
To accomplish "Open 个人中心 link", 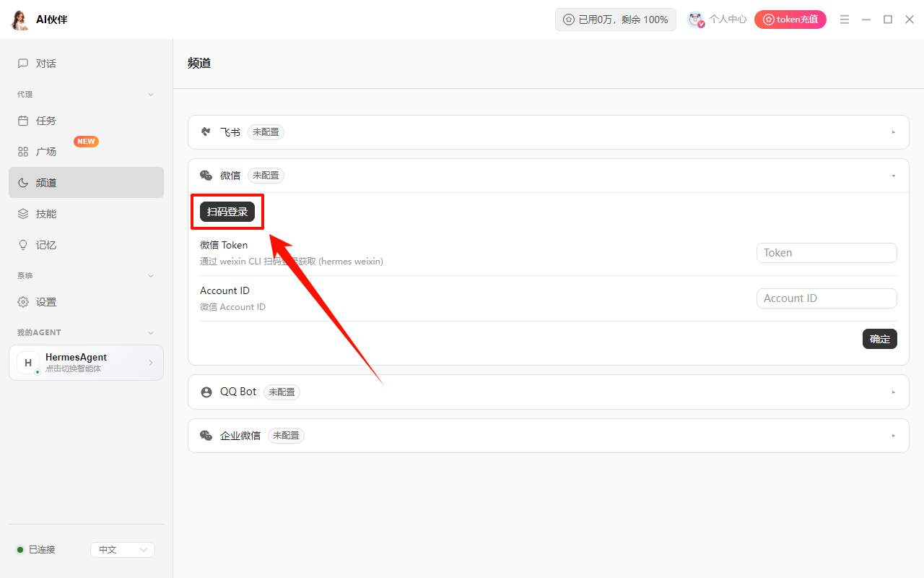I will coord(728,20).
